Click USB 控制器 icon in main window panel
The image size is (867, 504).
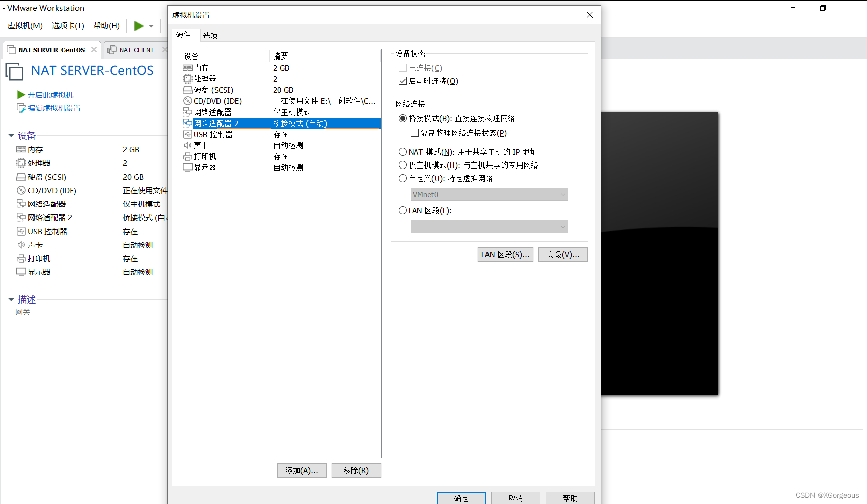[21, 231]
